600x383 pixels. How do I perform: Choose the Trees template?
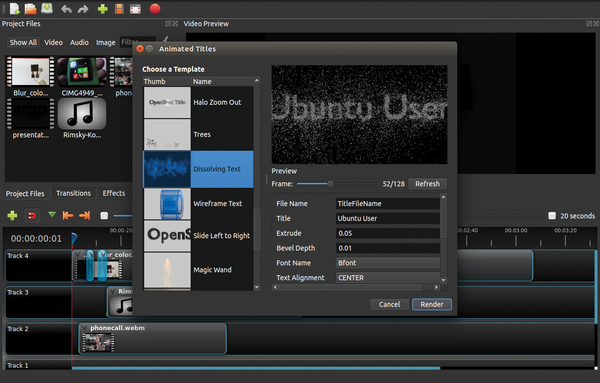click(x=198, y=134)
